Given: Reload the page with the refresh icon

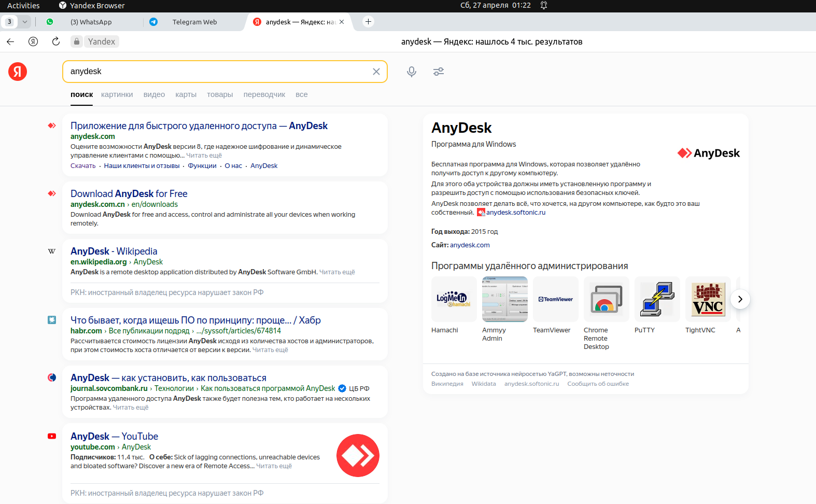Looking at the screenshot, I should click(x=56, y=41).
